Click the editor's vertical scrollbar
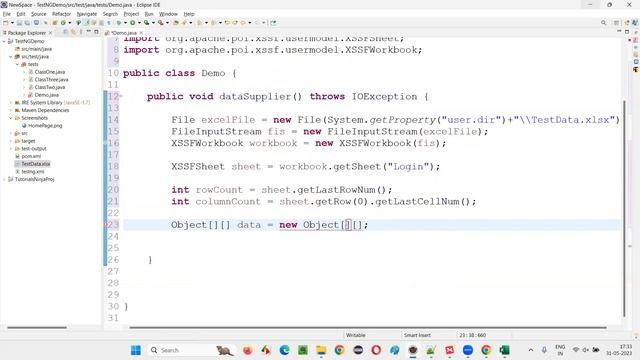Viewport: 640px width, 360px height. click(x=624, y=208)
